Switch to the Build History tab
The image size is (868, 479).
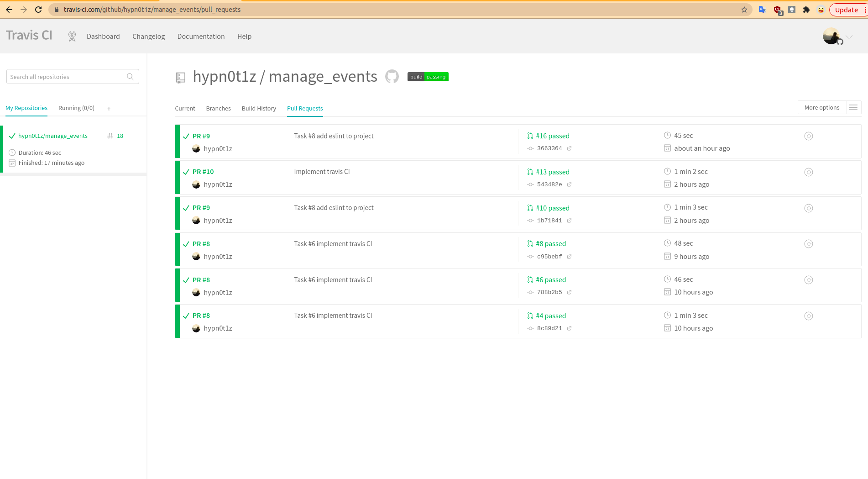click(x=259, y=108)
